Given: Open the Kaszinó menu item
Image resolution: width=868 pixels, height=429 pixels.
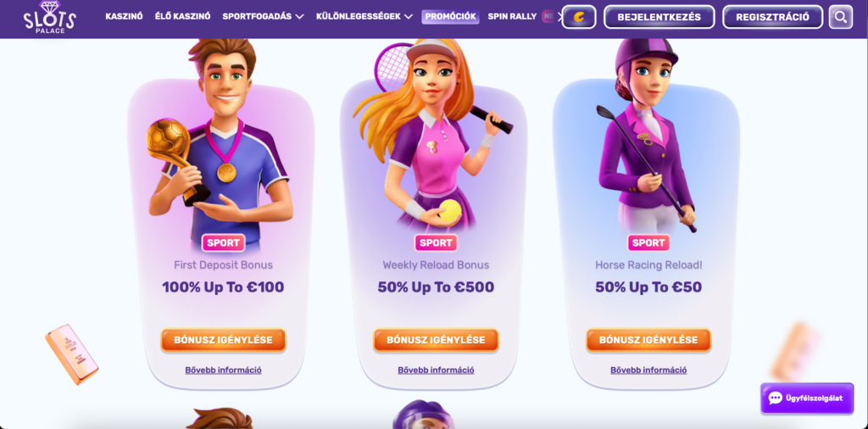Looking at the screenshot, I should point(124,17).
